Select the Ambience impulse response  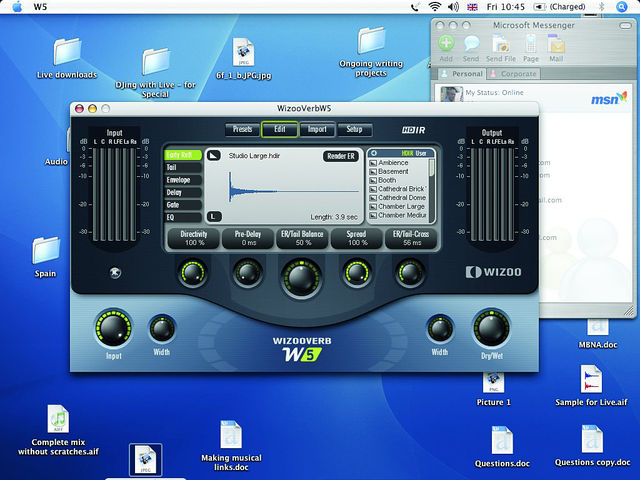point(398,162)
